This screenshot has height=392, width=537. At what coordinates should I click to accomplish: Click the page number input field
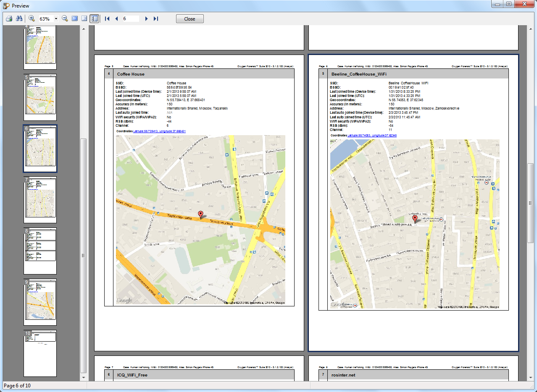click(131, 19)
